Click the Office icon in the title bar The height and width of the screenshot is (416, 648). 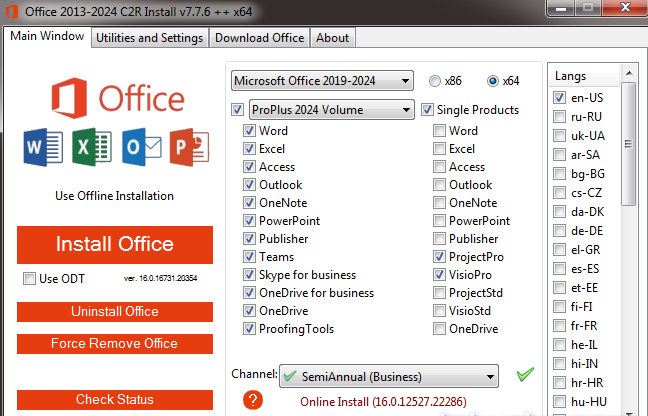click(11, 11)
